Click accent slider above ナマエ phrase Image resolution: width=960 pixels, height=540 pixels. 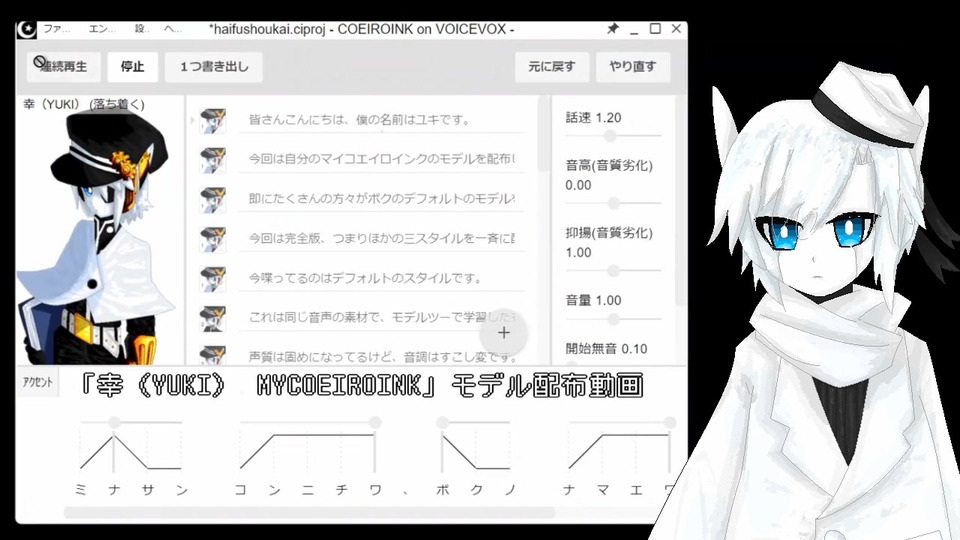coord(620,422)
